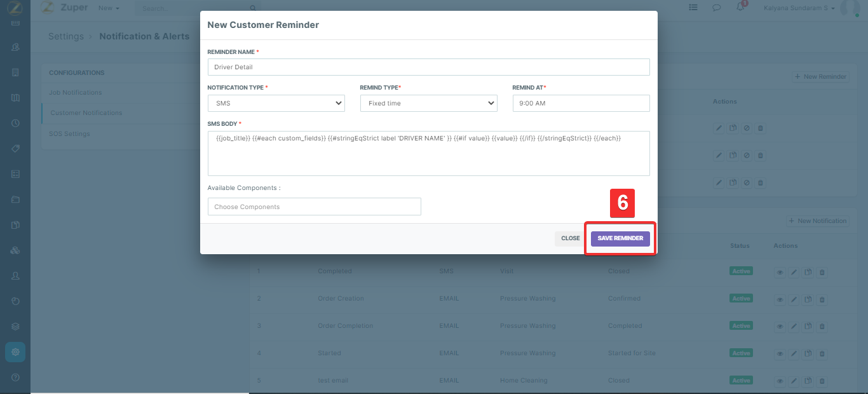Click the Active status of Order Creation
The height and width of the screenshot is (394, 868).
tap(741, 299)
